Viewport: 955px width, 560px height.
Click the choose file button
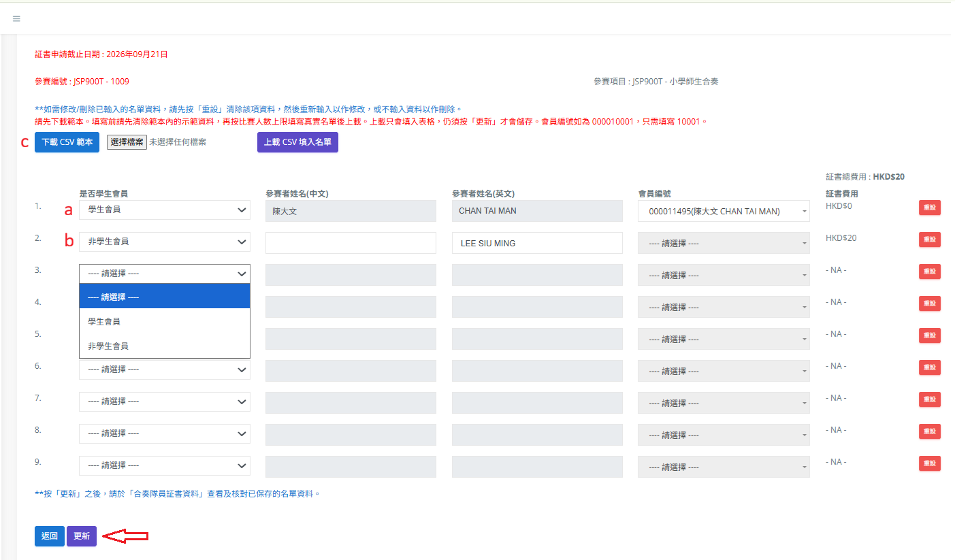(x=127, y=142)
